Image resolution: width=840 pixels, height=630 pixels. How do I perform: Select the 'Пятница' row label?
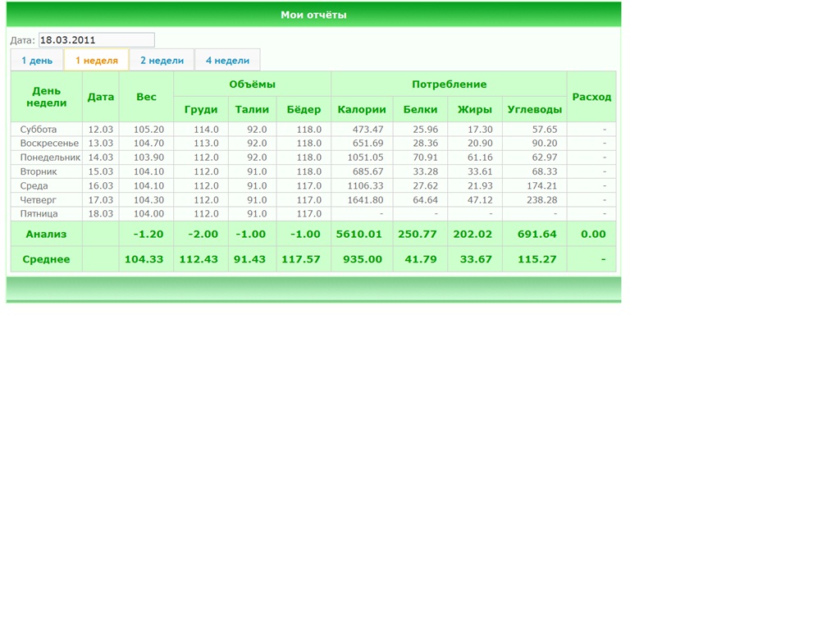[x=39, y=214]
